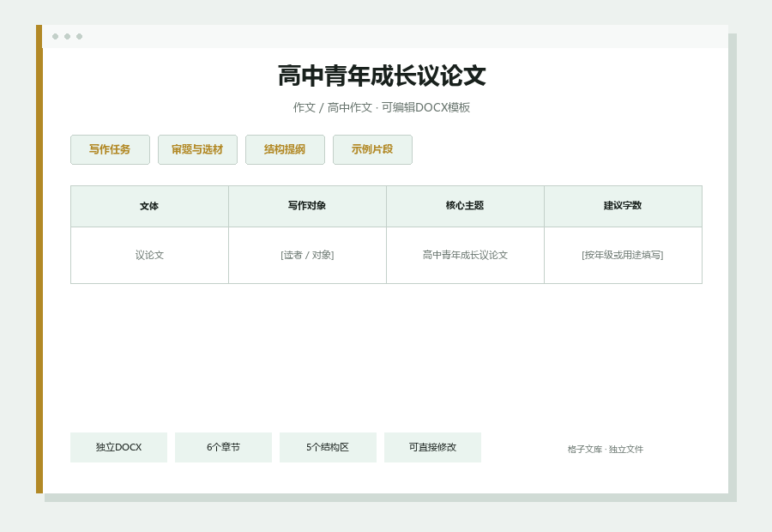This screenshot has height=532, width=772.
Task: Click the 建议字数 column header
Action: [x=623, y=207]
